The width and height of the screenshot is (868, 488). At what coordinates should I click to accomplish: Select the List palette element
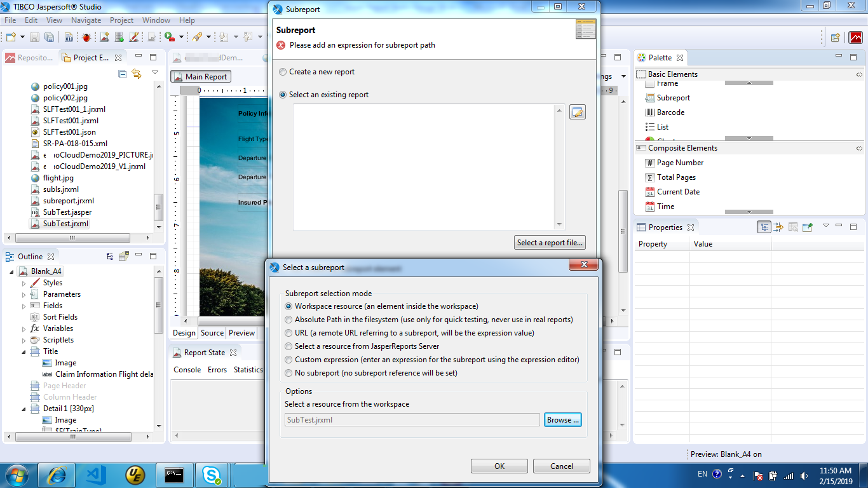(663, 127)
